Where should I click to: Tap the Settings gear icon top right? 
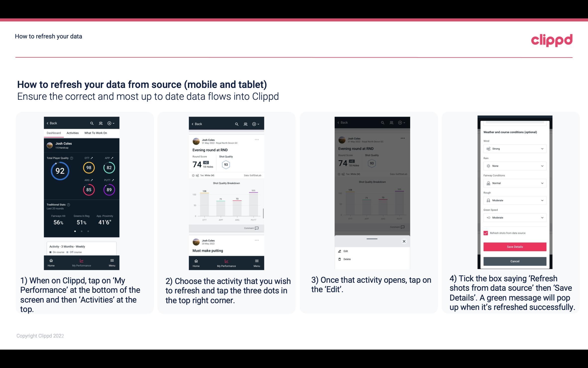(110, 123)
